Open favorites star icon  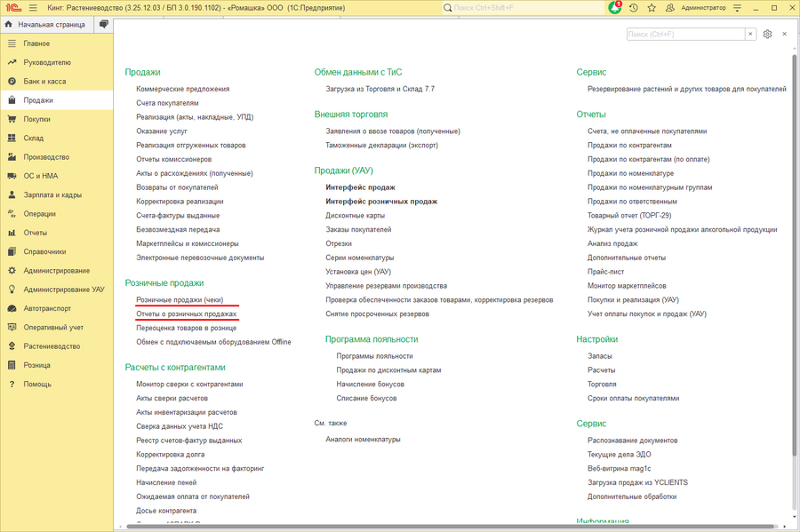coord(652,8)
